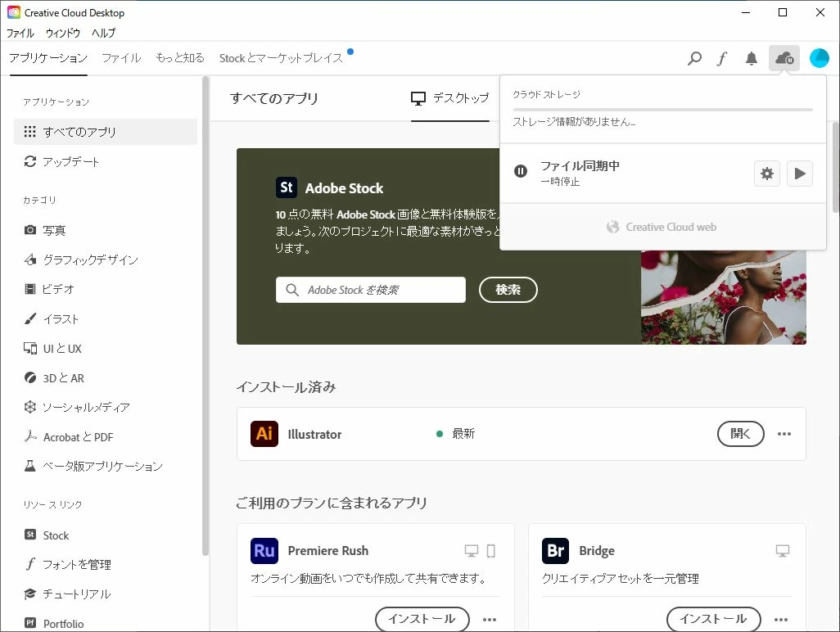The height and width of the screenshot is (632, 840).
Task: Open the ソーシャルメディア category
Action: [x=106, y=408]
